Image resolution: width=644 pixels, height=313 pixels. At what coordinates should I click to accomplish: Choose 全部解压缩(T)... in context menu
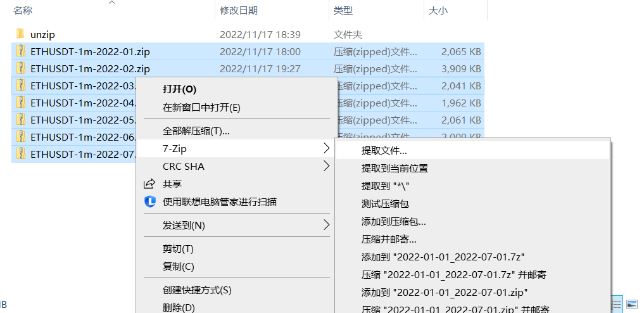click(x=196, y=131)
